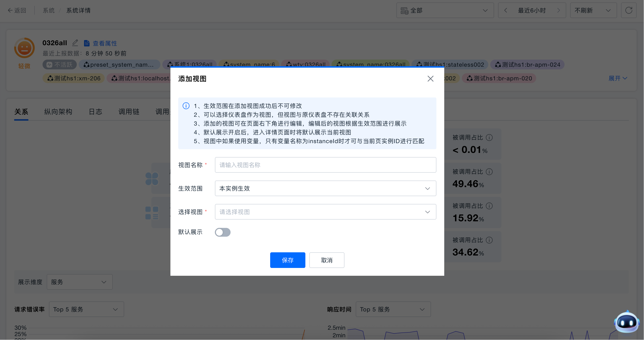Open the 请求错误率 Top 5 服务 dropdown
Viewport: 644px width, 340px height.
tap(86, 309)
